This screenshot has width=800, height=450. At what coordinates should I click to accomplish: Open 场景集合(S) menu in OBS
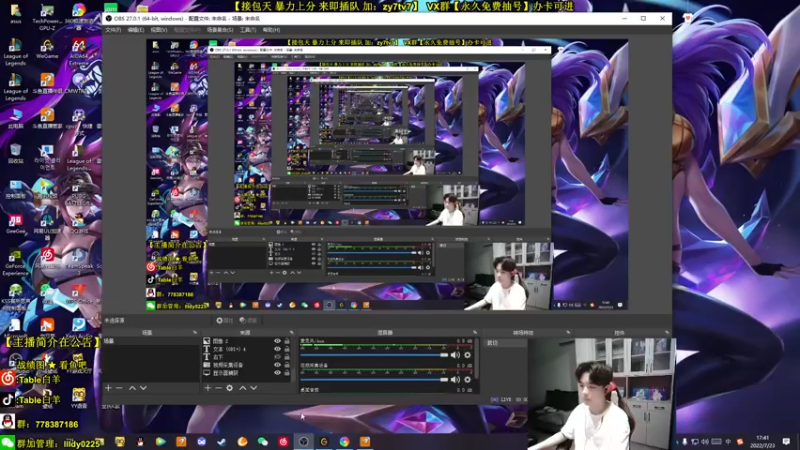tap(220, 30)
